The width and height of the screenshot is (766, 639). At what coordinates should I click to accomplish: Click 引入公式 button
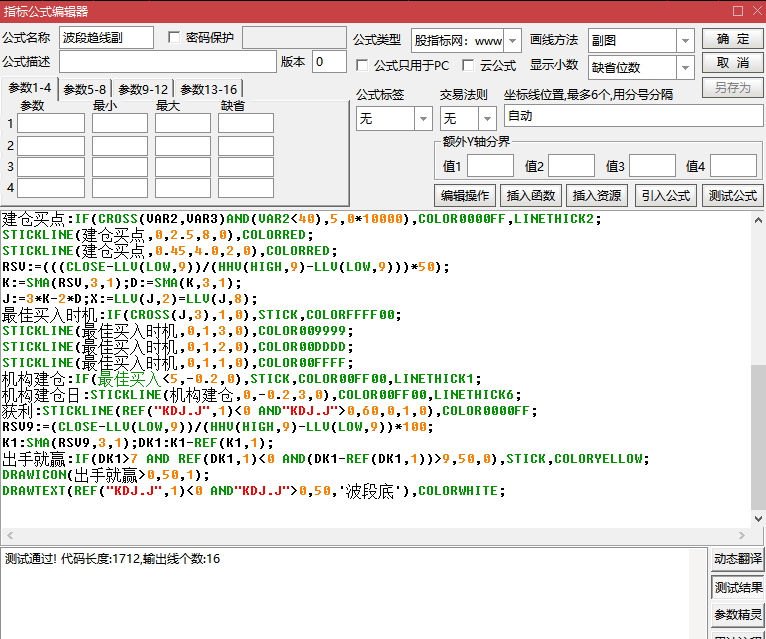[x=665, y=196]
